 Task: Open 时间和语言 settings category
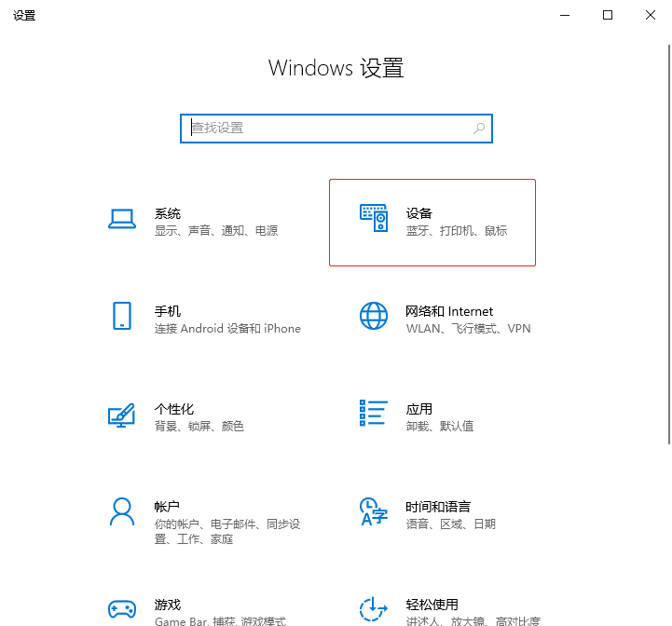coord(438,507)
